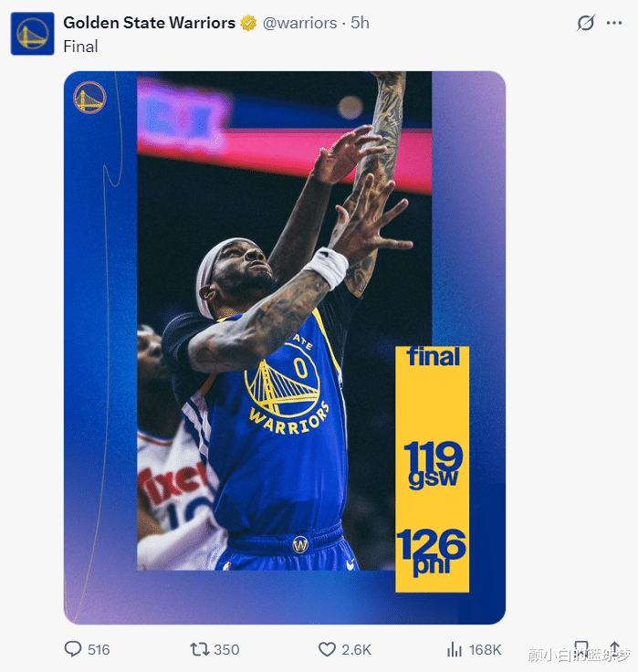Open the view analytics bar-chart icon
The width and height of the screenshot is (638, 672).
[455, 649]
